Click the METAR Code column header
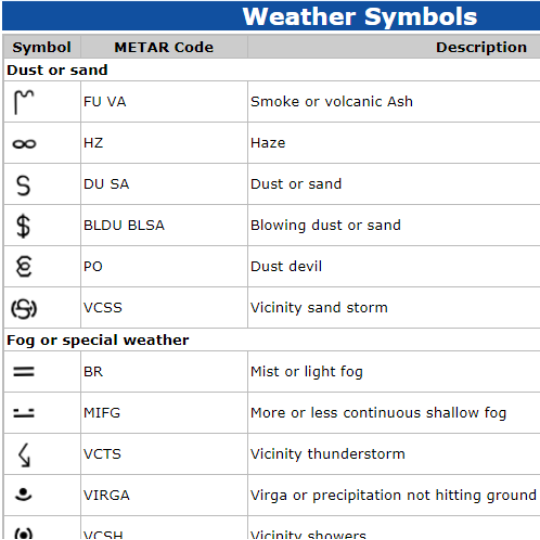Viewport: 540px width, 540px height. click(x=164, y=47)
